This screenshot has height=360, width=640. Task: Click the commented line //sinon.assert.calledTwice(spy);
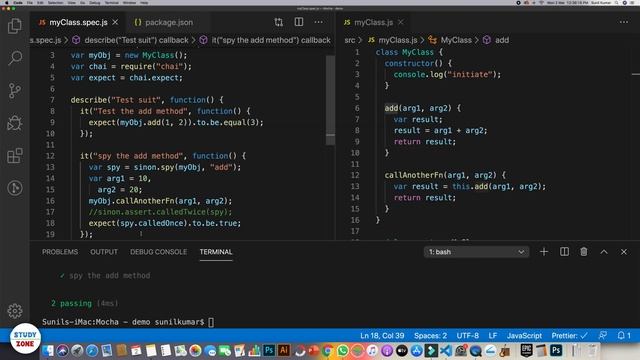click(x=160, y=212)
